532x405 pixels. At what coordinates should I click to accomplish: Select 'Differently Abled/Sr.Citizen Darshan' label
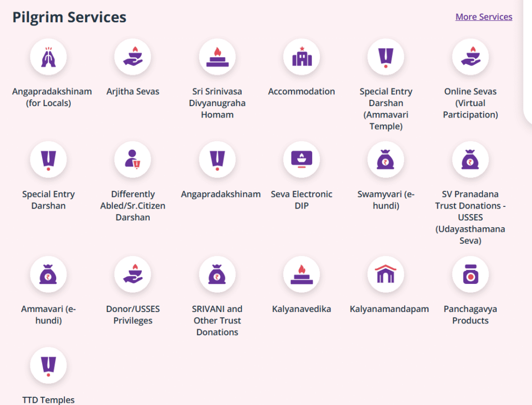click(132, 205)
